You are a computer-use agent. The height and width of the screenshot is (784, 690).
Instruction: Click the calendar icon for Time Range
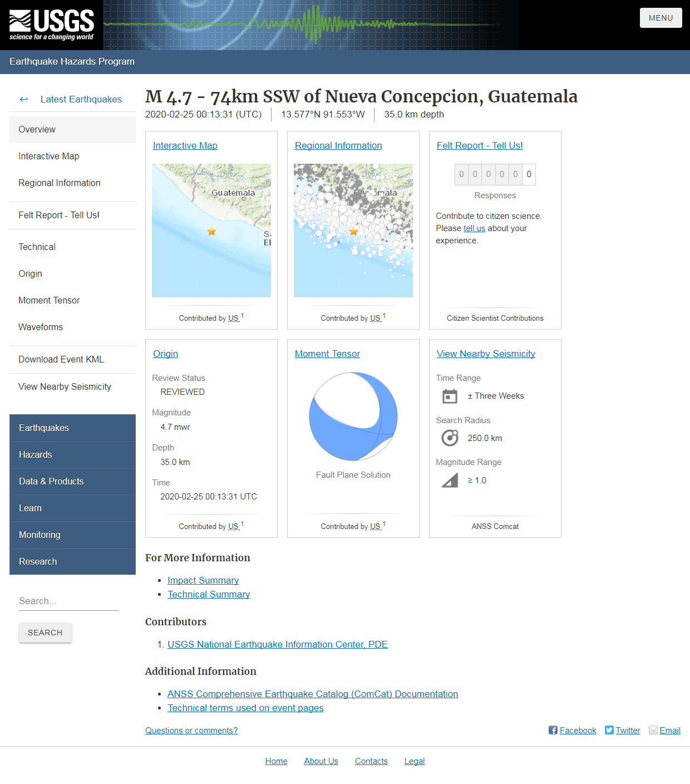click(450, 396)
